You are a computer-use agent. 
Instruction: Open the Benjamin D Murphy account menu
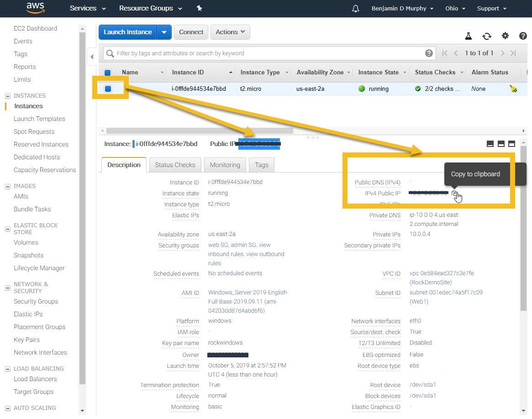click(402, 9)
